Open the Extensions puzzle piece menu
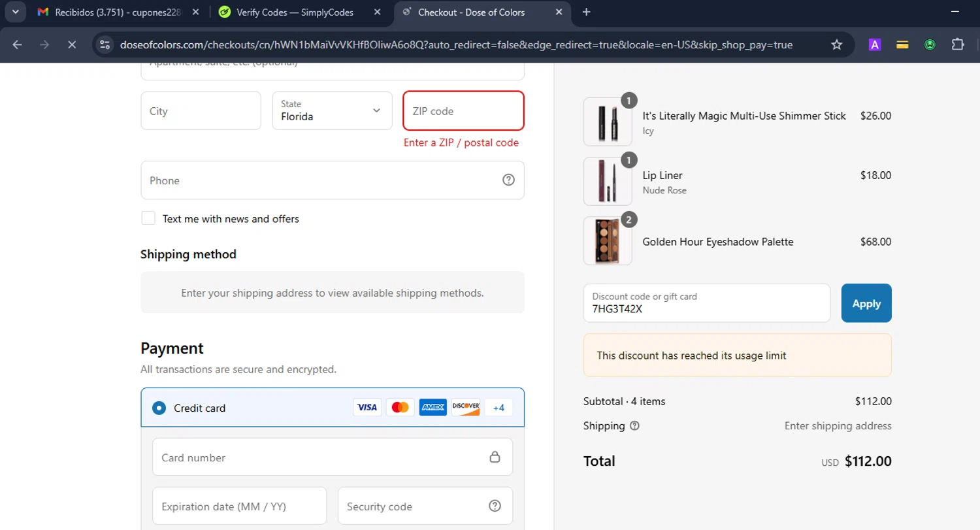This screenshot has height=530, width=980. [957, 44]
